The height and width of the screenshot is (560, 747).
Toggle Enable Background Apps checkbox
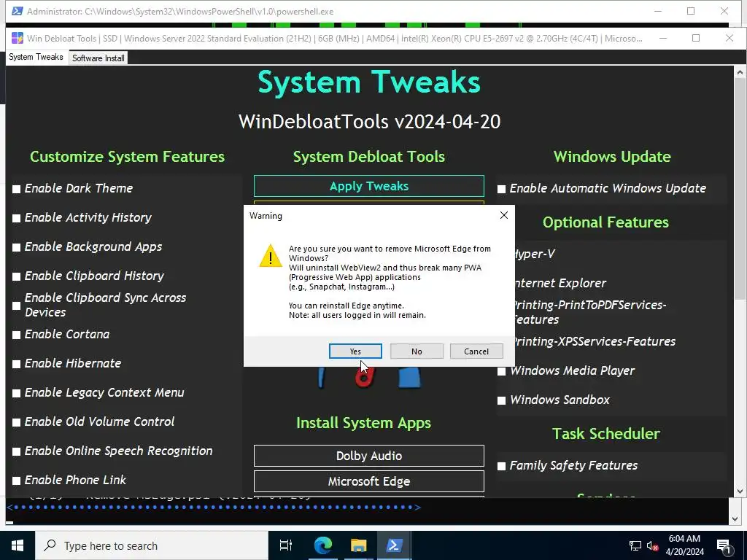[x=17, y=247]
